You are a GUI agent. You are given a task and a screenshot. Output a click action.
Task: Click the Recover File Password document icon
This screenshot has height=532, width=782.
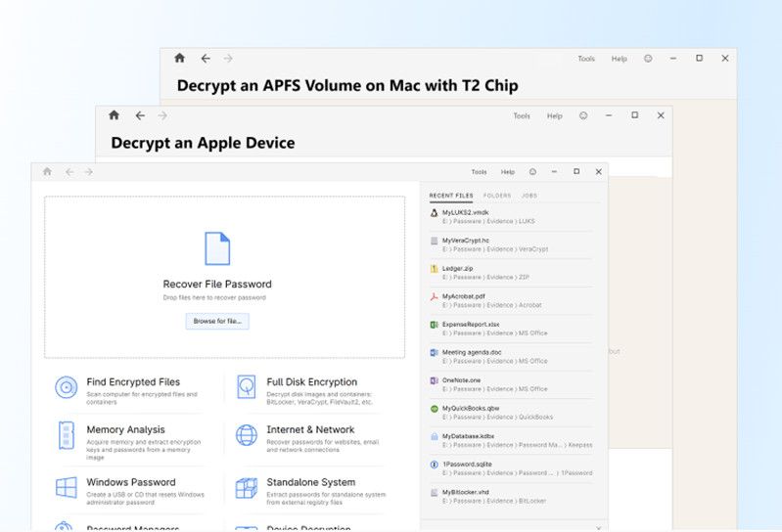point(217,248)
